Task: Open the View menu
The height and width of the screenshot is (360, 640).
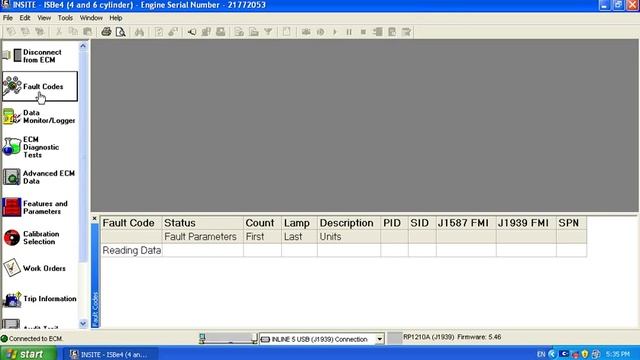Action: (x=44, y=18)
